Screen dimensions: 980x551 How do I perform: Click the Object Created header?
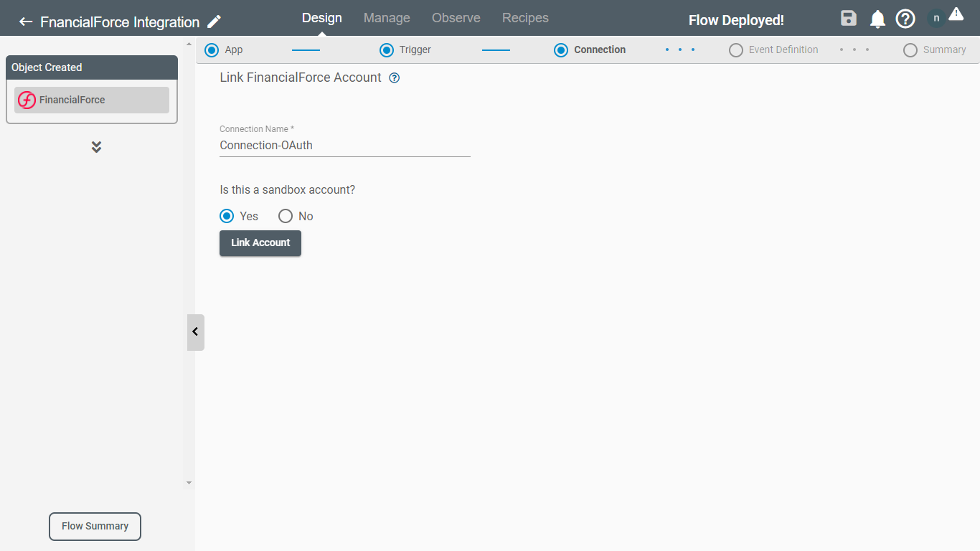click(92, 67)
